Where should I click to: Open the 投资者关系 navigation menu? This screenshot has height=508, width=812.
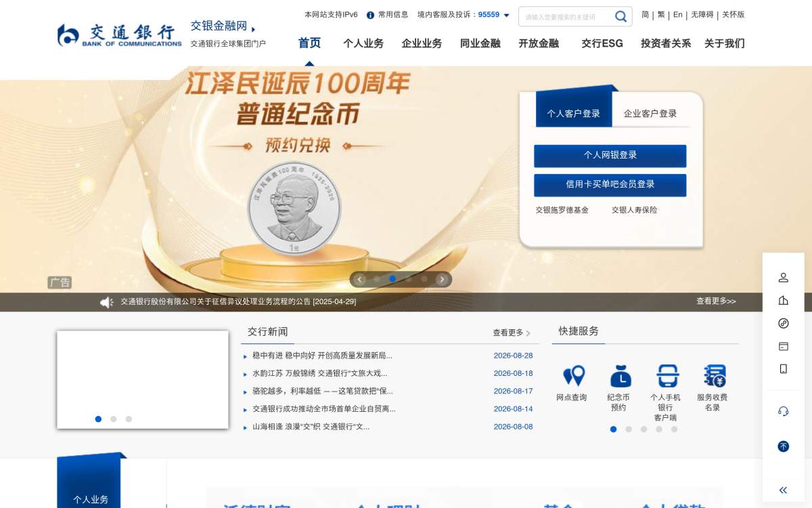coord(666,43)
